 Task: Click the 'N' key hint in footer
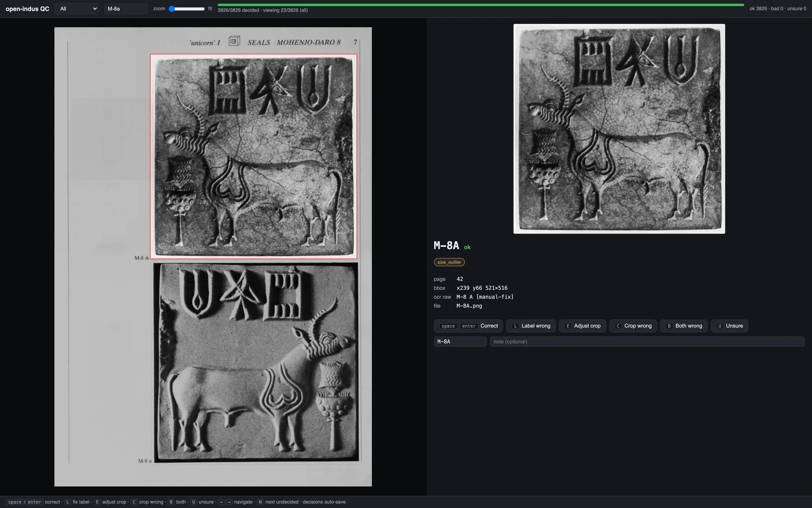[x=260, y=502]
